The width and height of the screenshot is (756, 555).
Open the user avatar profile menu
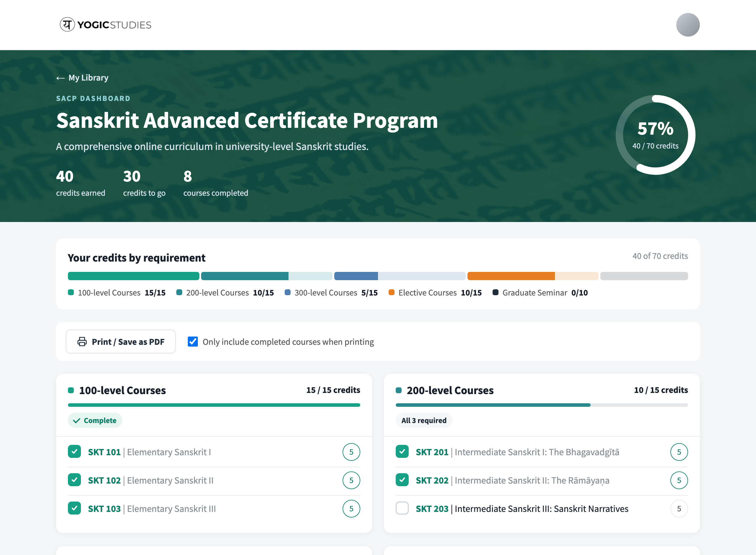pos(687,25)
